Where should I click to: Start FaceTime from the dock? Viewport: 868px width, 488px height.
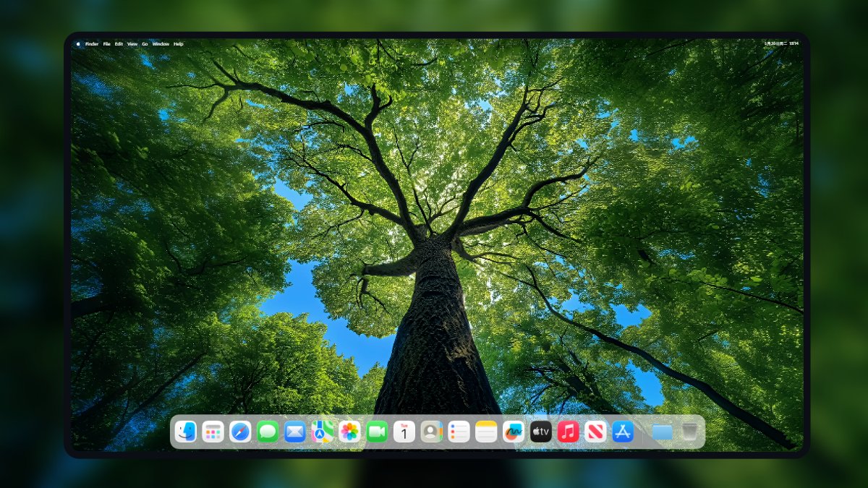[x=377, y=432]
